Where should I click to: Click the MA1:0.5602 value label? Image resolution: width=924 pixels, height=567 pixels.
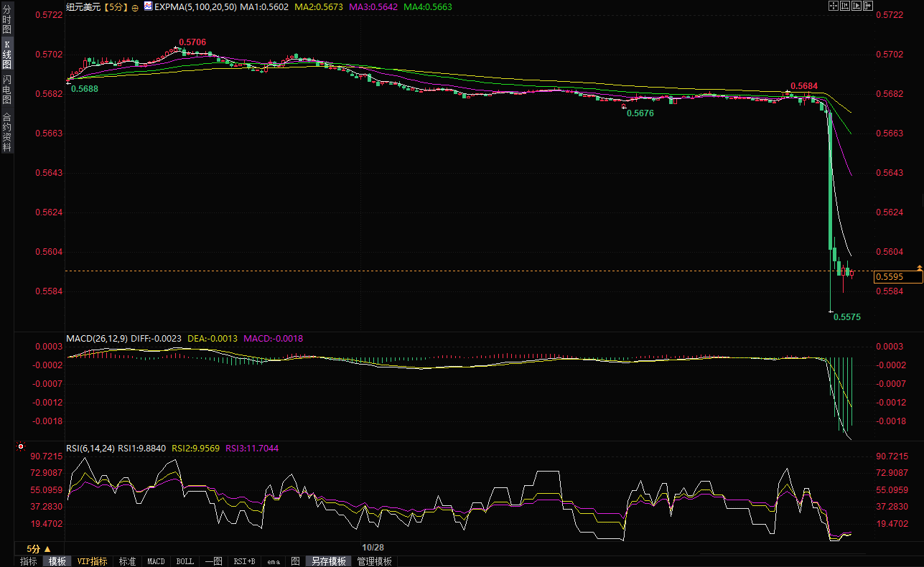tap(265, 6)
